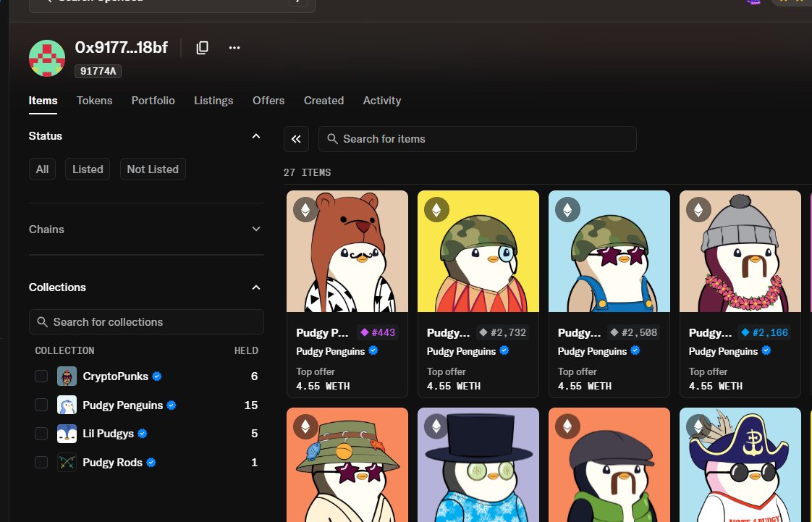Click the profile avatar image
The image size is (812, 522).
47,58
